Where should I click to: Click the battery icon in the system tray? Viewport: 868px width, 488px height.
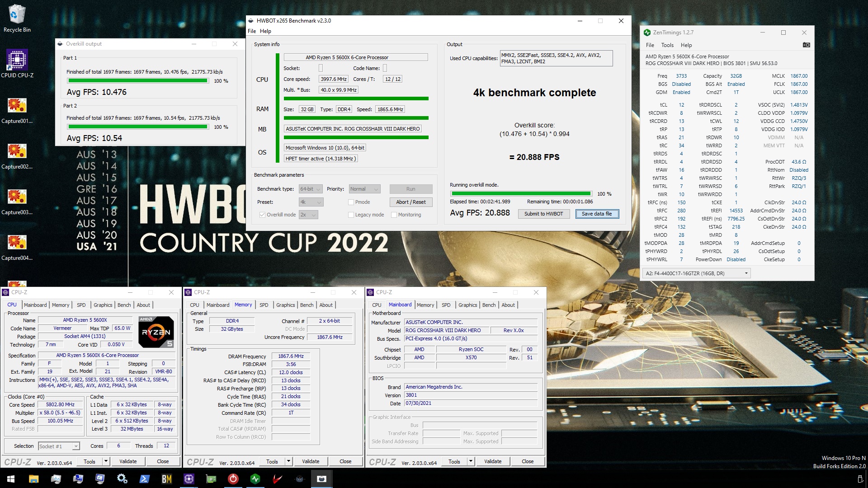(860, 479)
